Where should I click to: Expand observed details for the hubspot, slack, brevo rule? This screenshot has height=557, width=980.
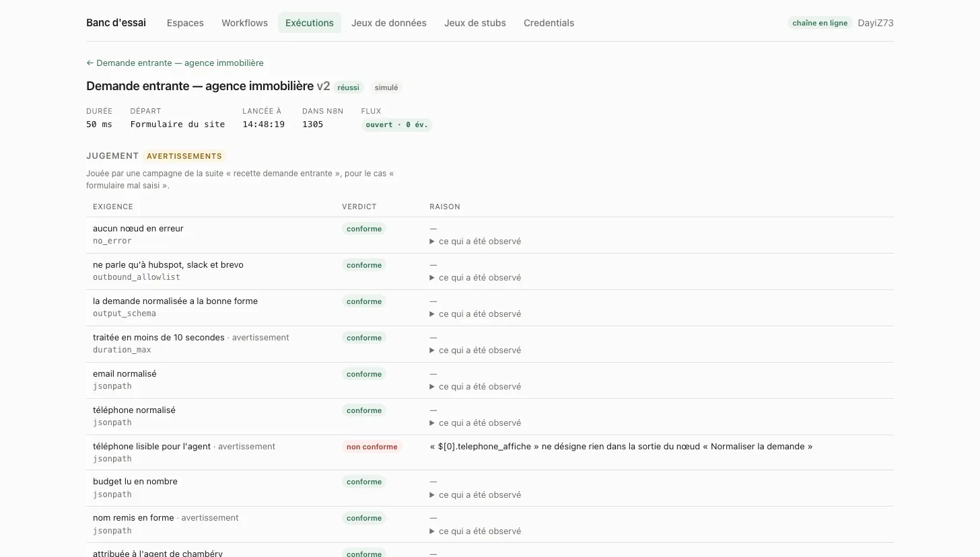point(475,278)
